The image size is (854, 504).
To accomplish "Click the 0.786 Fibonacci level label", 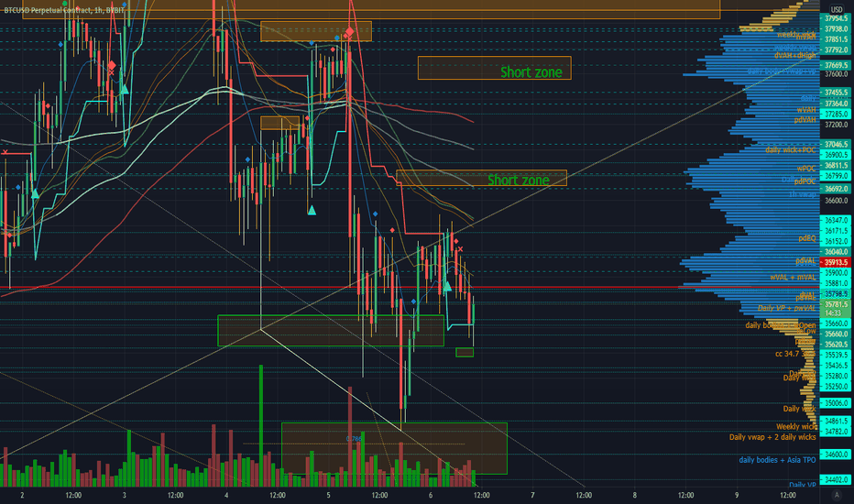I will tap(354, 439).
